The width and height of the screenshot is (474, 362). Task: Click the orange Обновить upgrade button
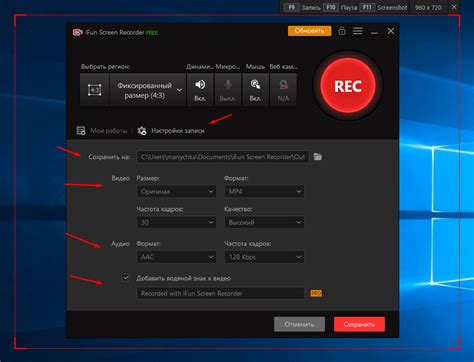tap(309, 31)
